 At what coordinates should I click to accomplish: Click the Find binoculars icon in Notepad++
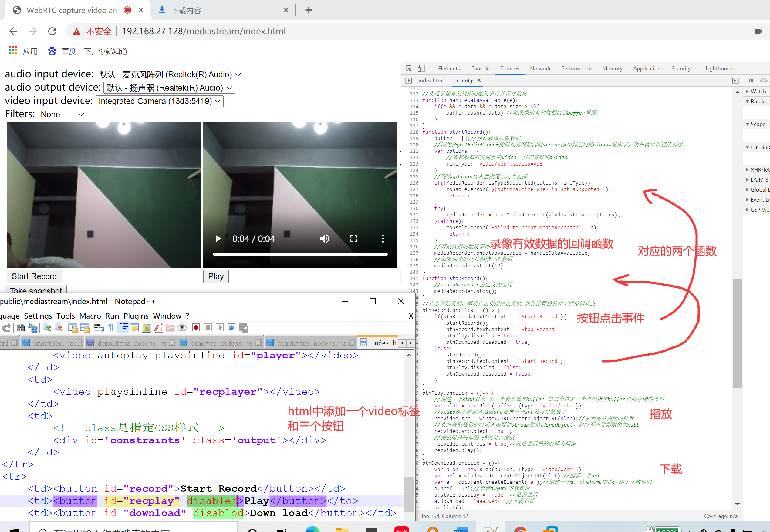pyautogui.click(x=20, y=328)
